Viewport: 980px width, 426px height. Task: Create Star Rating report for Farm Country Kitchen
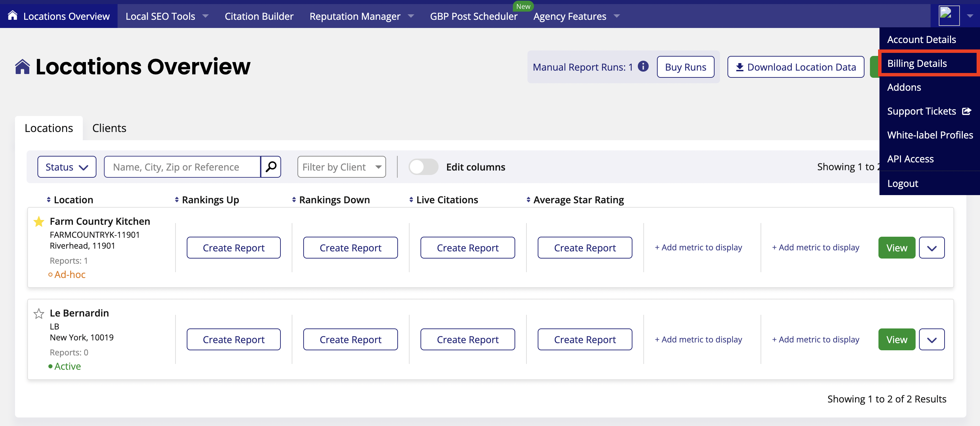pos(585,248)
